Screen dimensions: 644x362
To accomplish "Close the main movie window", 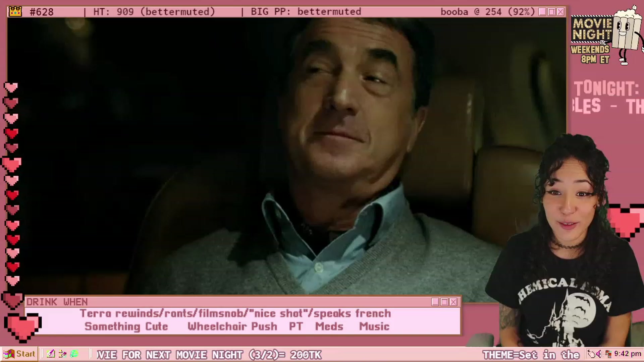I will point(560,12).
